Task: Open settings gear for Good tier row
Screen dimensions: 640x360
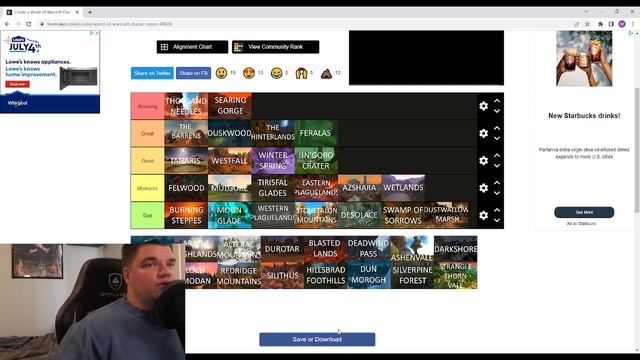Action: point(483,161)
